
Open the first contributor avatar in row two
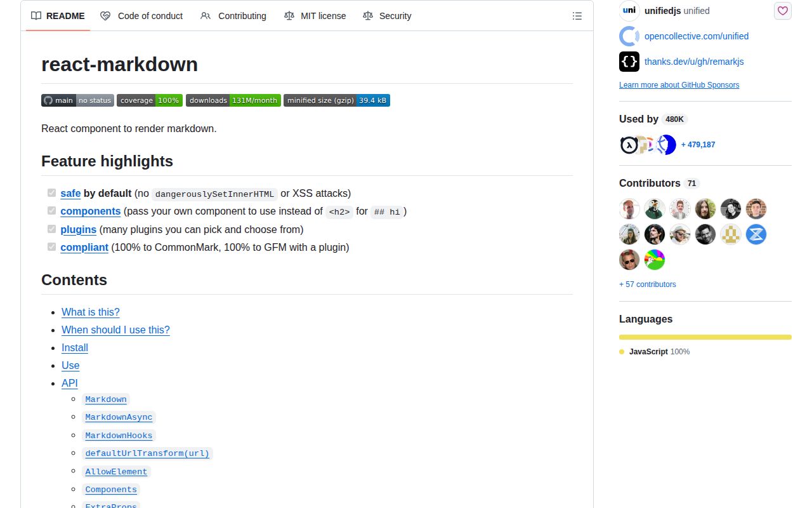[629, 234]
